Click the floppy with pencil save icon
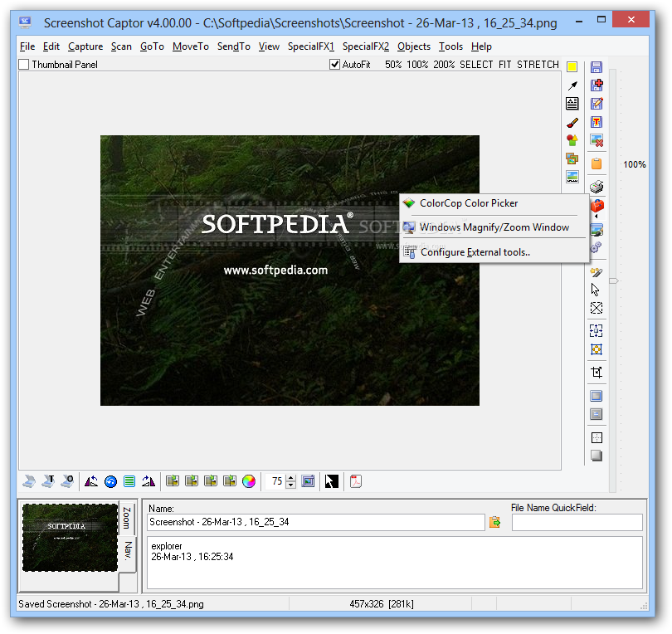 coord(597,103)
